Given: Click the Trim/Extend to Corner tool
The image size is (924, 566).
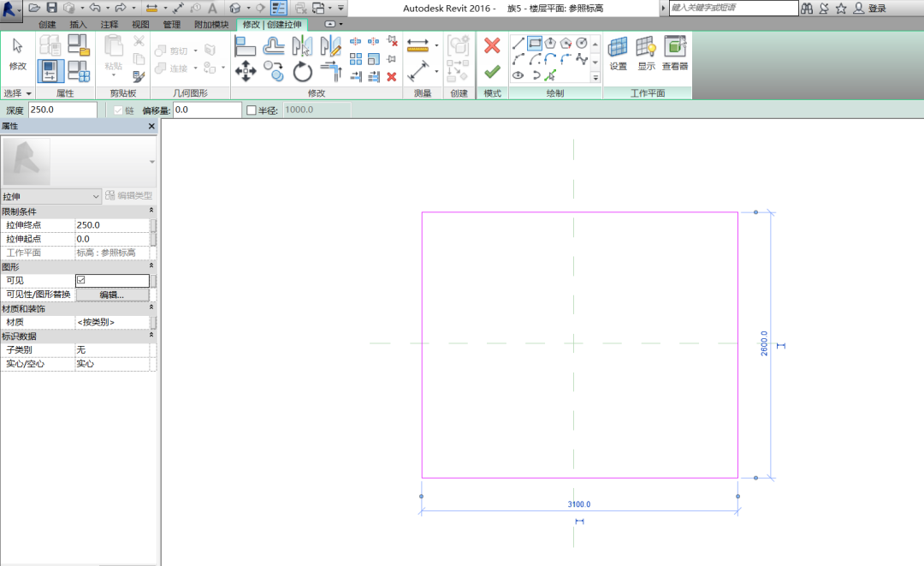Looking at the screenshot, I should [331, 72].
